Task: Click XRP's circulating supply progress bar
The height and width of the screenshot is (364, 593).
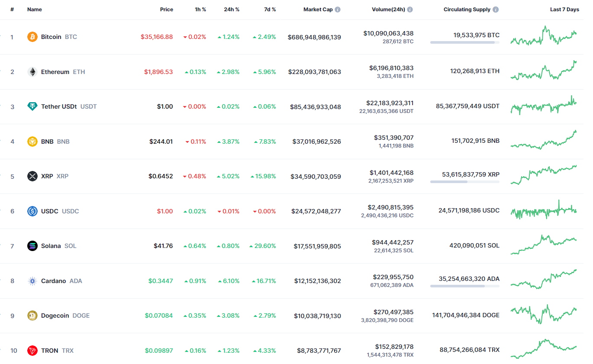Action: (464, 182)
